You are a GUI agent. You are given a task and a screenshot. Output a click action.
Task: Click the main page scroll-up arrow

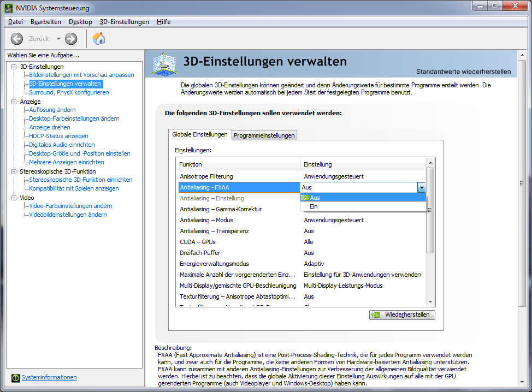coord(522,55)
